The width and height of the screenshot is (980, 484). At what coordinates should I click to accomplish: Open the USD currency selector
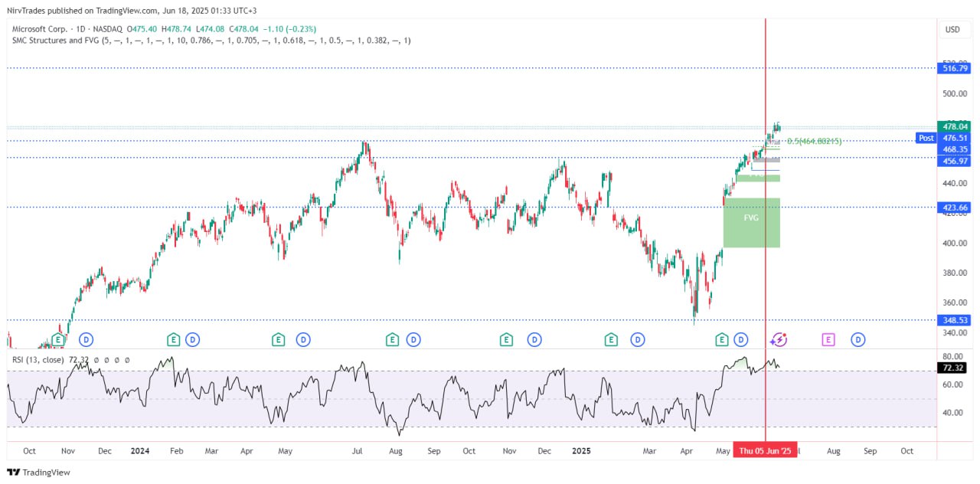(x=952, y=30)
